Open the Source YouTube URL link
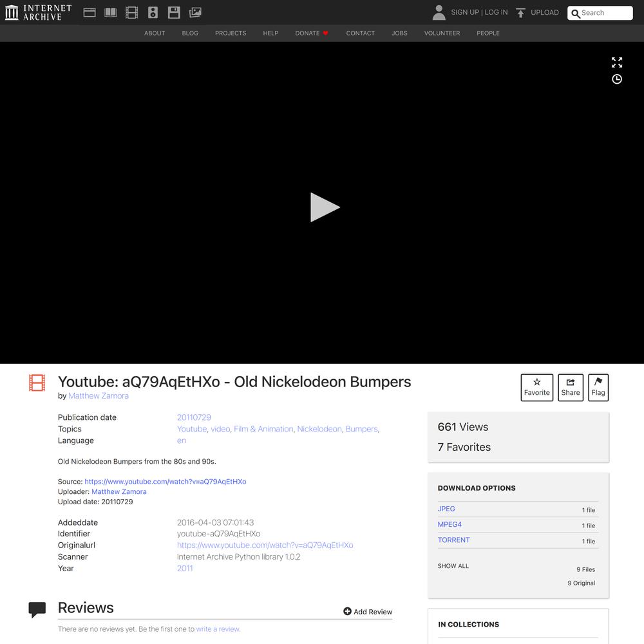 point(166,481)
